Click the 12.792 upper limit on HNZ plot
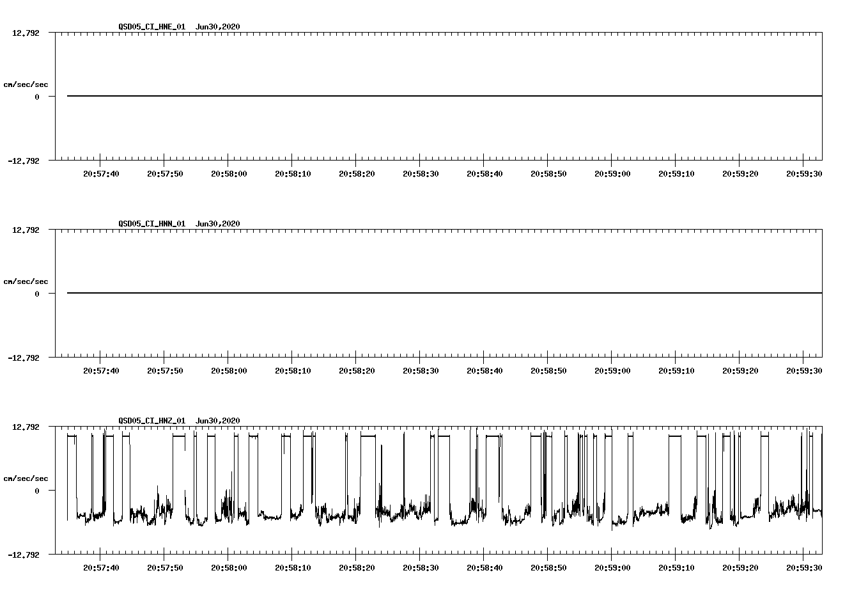 click(26, 427)
